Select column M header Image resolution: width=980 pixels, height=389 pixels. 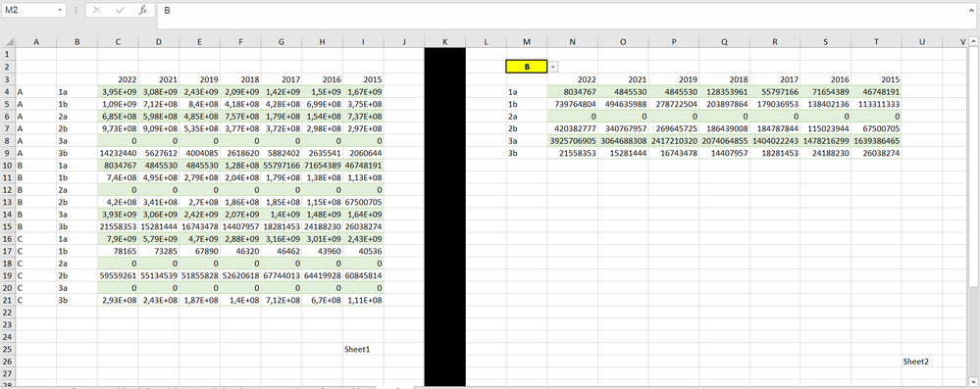tap(526, 42)
